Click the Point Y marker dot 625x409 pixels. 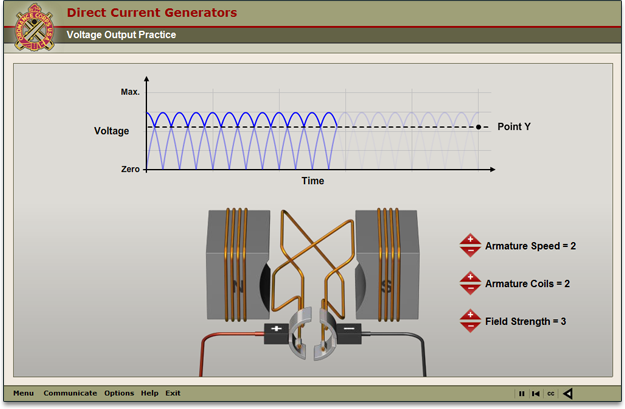point(478,127)
